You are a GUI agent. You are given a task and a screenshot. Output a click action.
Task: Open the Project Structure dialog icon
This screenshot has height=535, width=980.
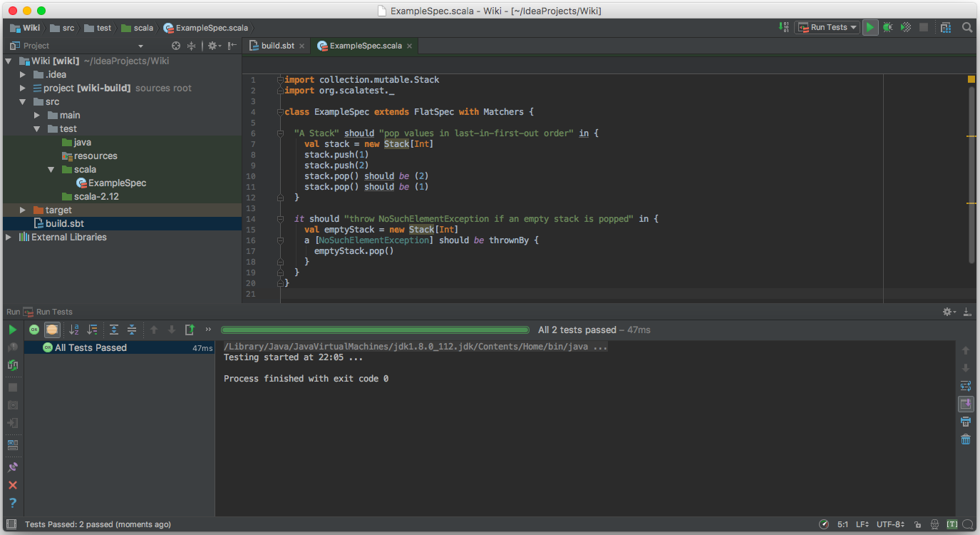[946, 27]
